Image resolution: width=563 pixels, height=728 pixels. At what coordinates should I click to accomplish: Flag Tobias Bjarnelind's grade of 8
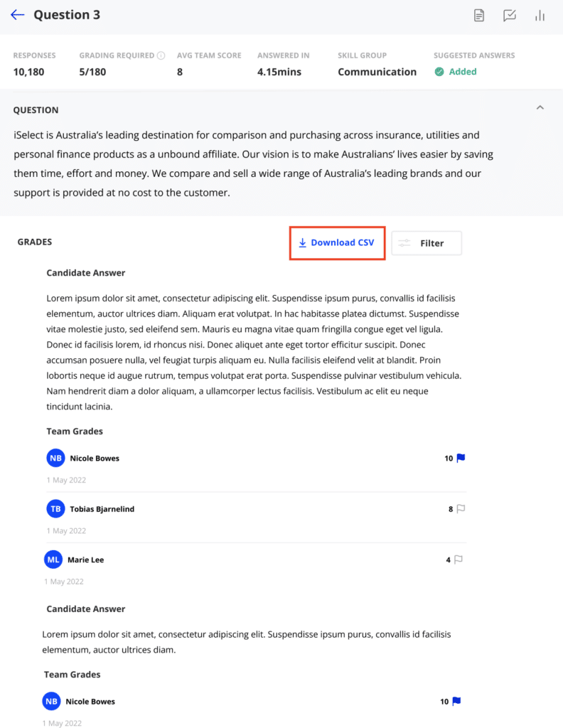(461, 509)
